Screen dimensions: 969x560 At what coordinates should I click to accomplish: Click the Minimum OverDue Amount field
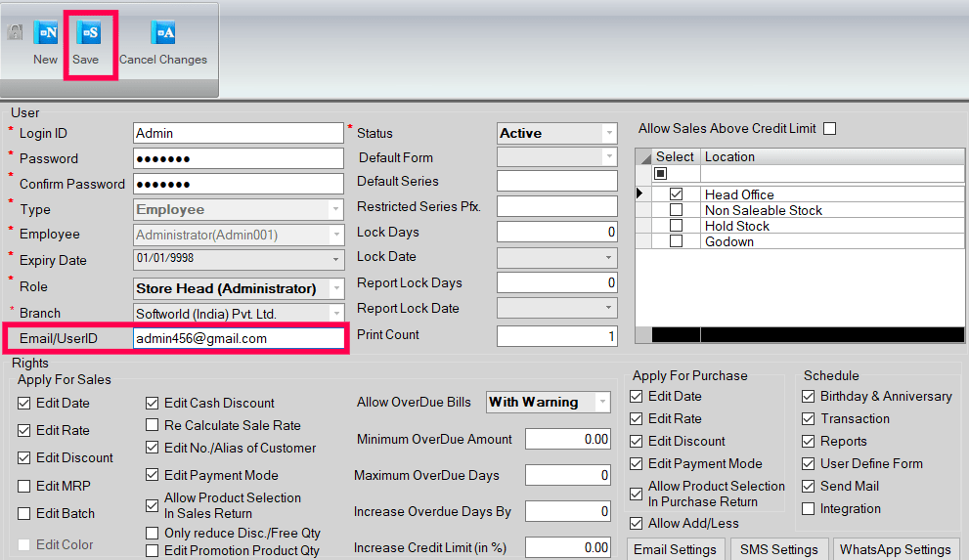click(x=567, y=439)
